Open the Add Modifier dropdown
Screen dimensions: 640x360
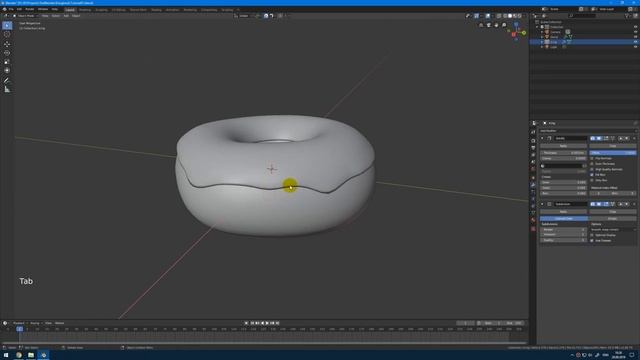tap(588, 131)
